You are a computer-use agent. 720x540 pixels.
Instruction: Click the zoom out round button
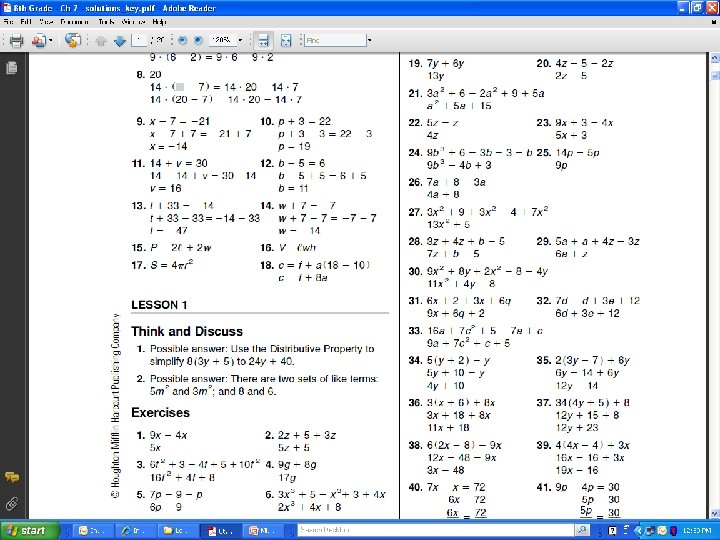(x=182, y=40)
